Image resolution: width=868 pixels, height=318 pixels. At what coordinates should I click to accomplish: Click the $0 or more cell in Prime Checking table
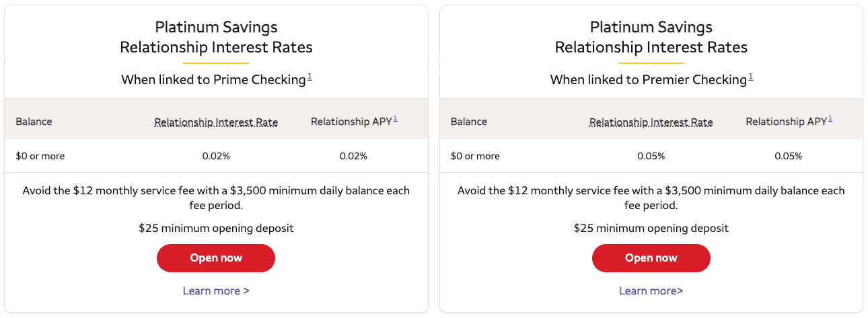(40, 156)
